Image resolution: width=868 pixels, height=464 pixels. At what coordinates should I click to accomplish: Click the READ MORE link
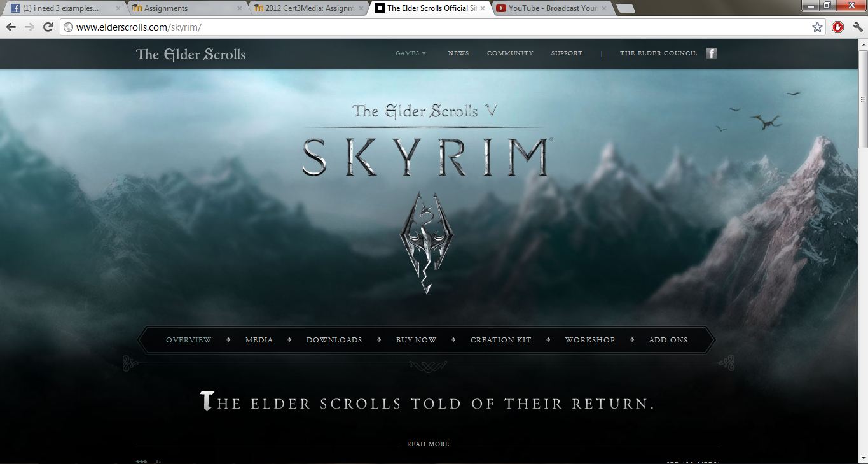428,444
